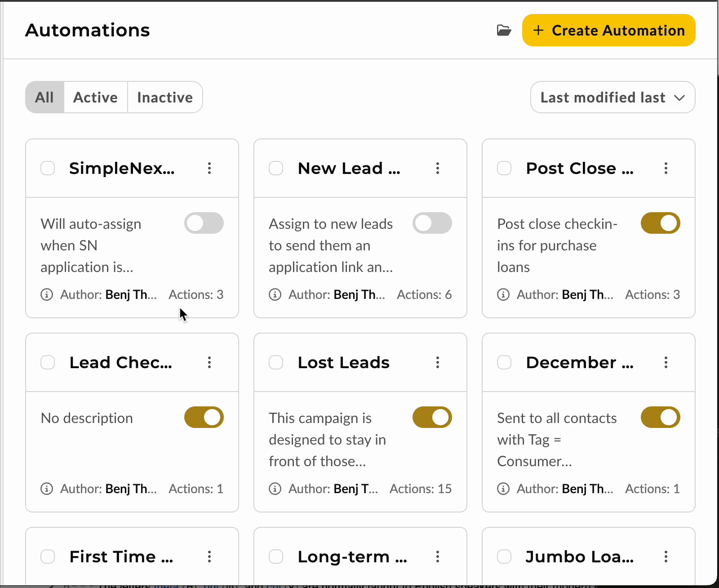The image size is (719, 588).
Task: Click 'This campaign is designed to stay' description
Action: tap(328, 440)
